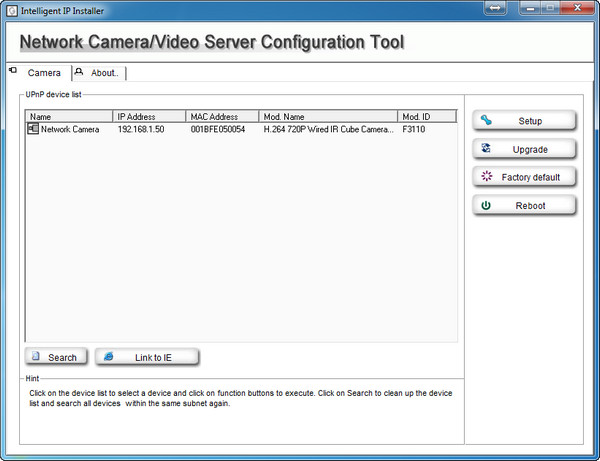Image resolution: width=600 pixels, height=461 pixels.
Task: Sort the list by Name column header
Action: [x=68, y=117]
